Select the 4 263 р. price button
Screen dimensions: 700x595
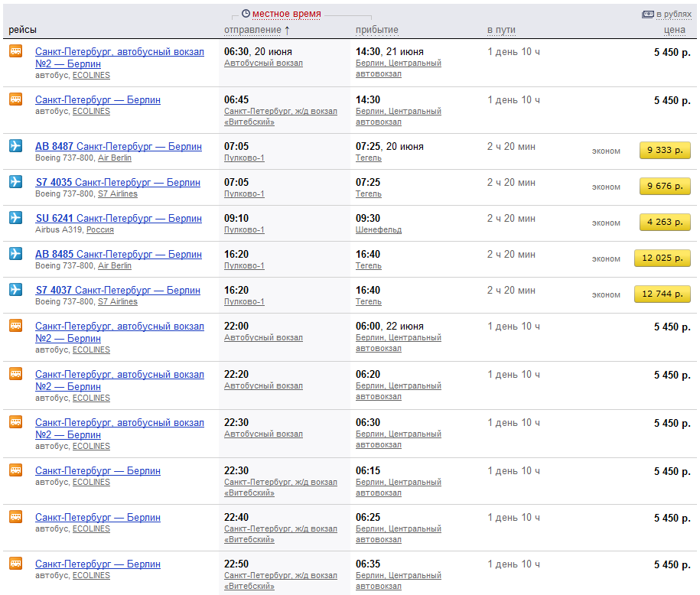coord(665,223)
